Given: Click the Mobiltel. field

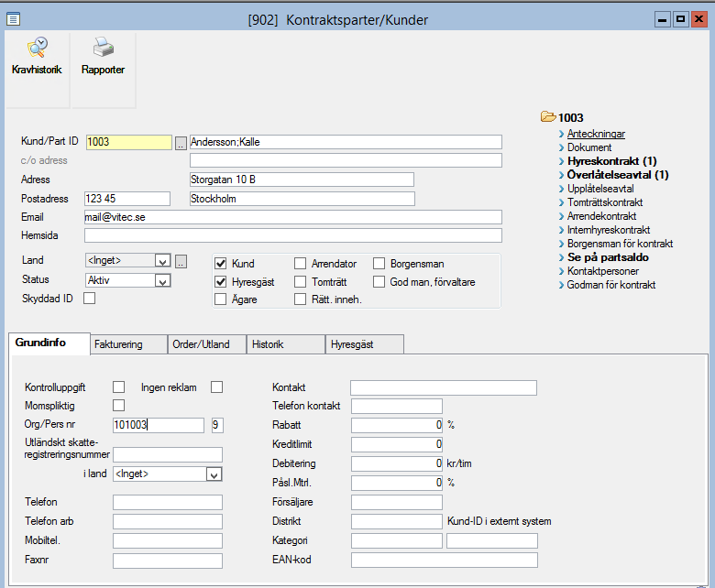Looking at the screenshot, I should 168,540.
